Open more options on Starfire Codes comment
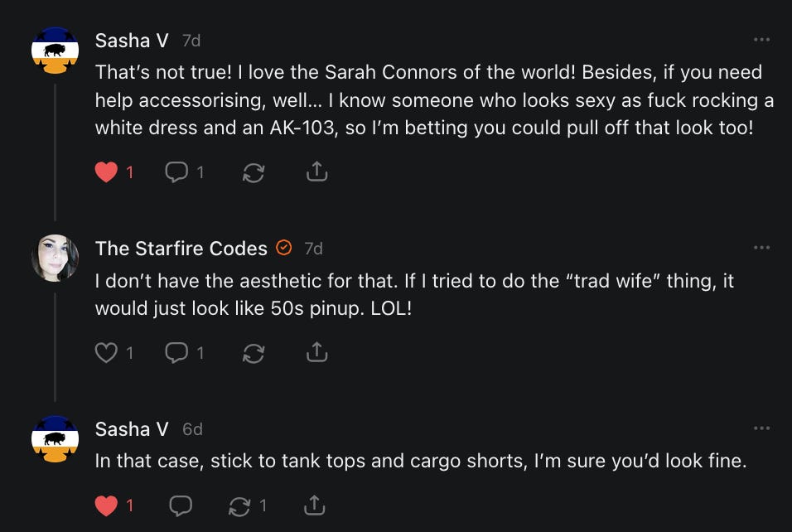The image size is (792, 532). 761,248
